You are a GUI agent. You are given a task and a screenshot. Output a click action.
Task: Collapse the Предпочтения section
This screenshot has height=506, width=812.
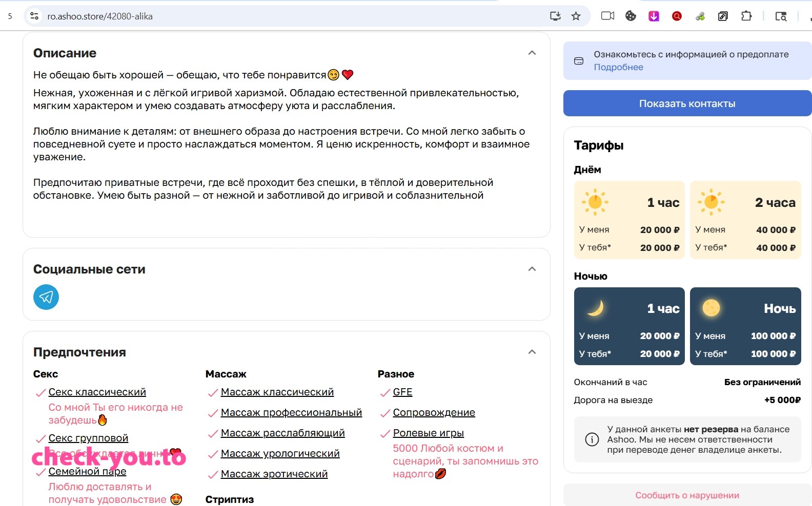[x=532, y=352]
